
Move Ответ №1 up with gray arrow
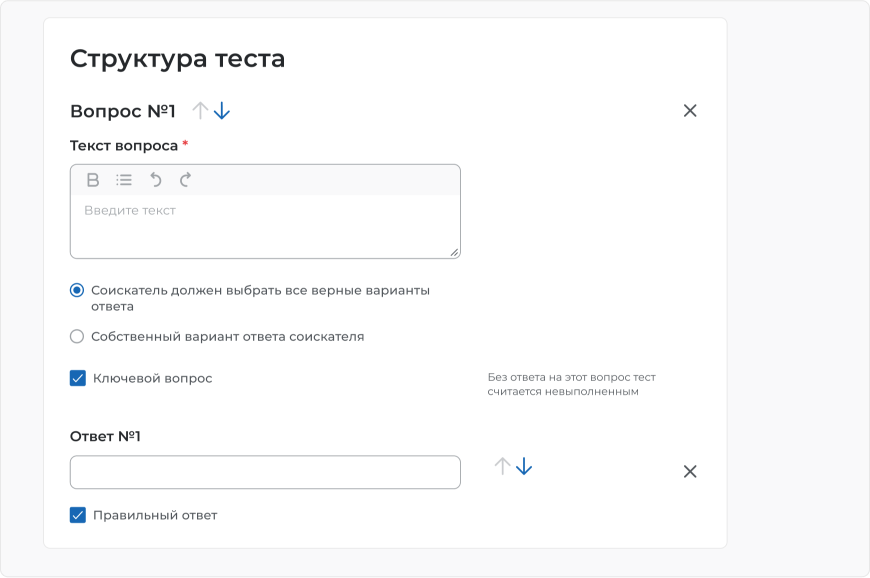[502, 466]
